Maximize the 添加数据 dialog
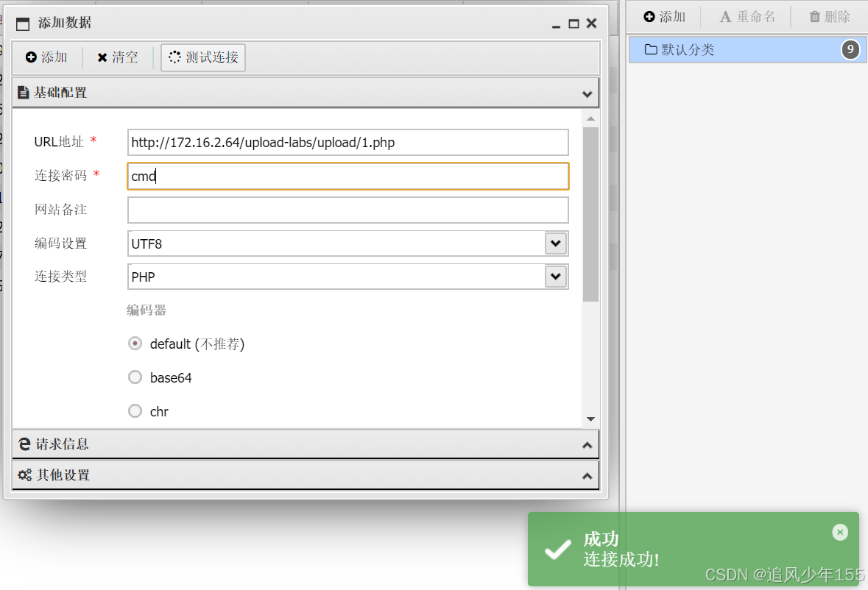The image size is (868, 590). 574,24
